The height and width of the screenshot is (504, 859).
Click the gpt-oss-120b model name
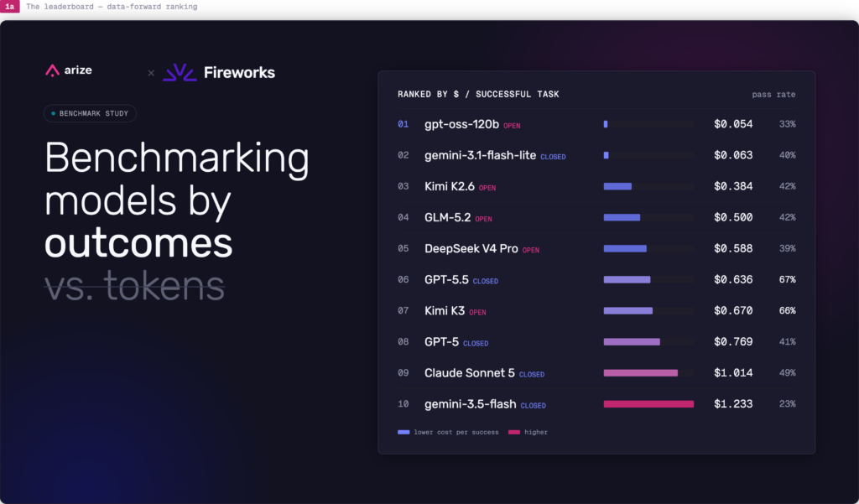[462, 124]
